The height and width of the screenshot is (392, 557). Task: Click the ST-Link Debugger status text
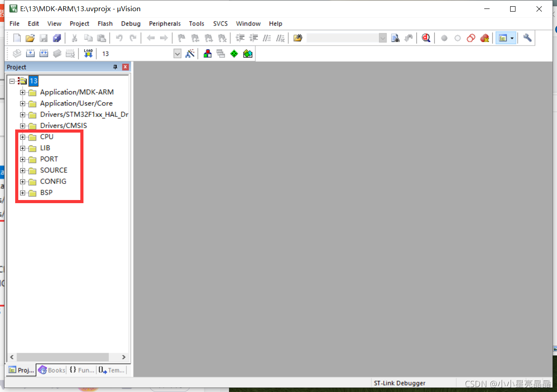pyautogui.click(x=399, y=383)
